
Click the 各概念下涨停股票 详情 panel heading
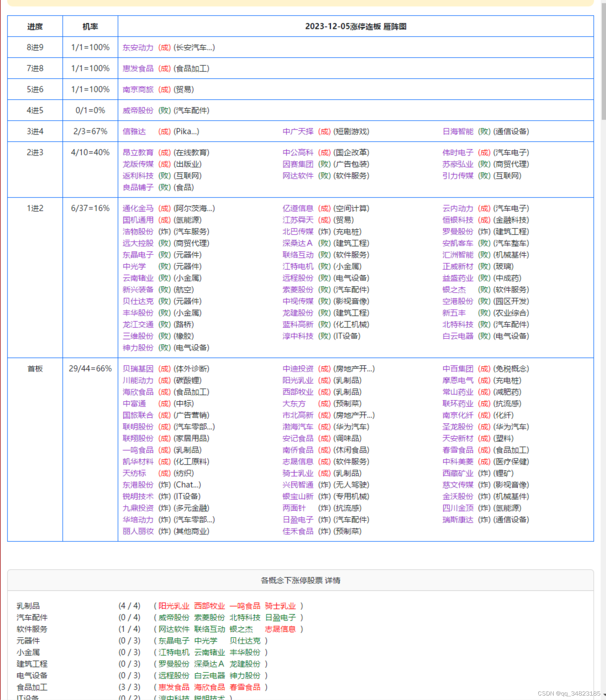tap(300, 581)
